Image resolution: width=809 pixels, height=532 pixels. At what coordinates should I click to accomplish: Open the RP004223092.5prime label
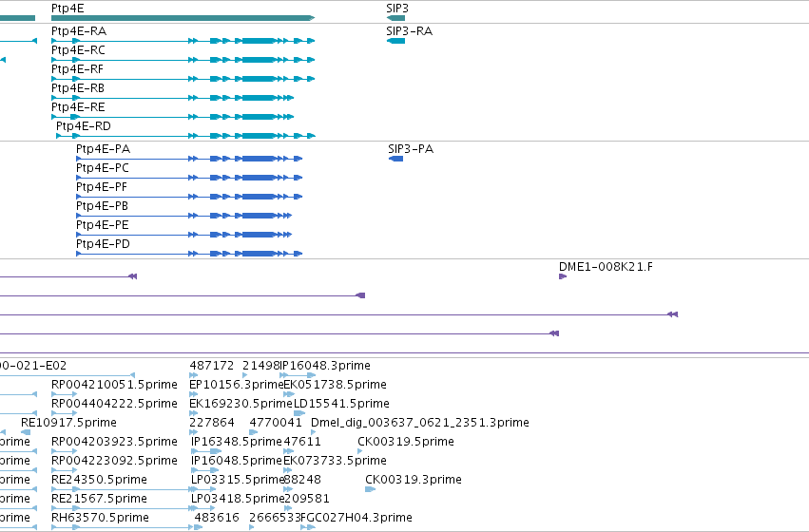[x=114, y=461]
